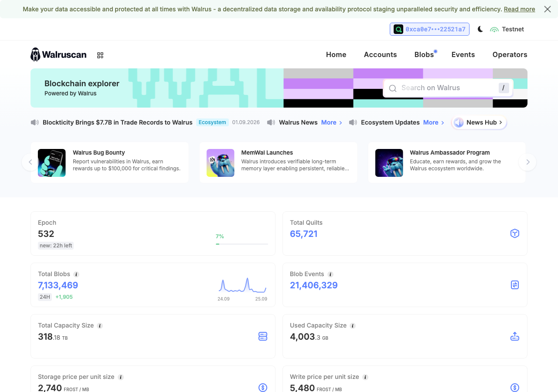The width and height of the screenshot is (558, 392).
Task: Expand the News Hub button
Action: pos(479,122)
